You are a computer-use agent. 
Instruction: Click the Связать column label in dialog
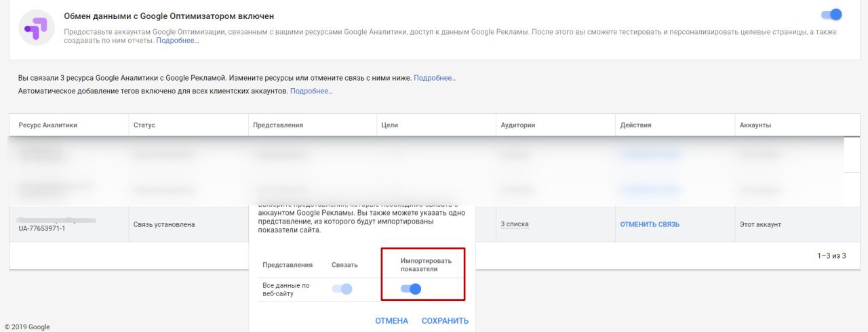point(344,265)
